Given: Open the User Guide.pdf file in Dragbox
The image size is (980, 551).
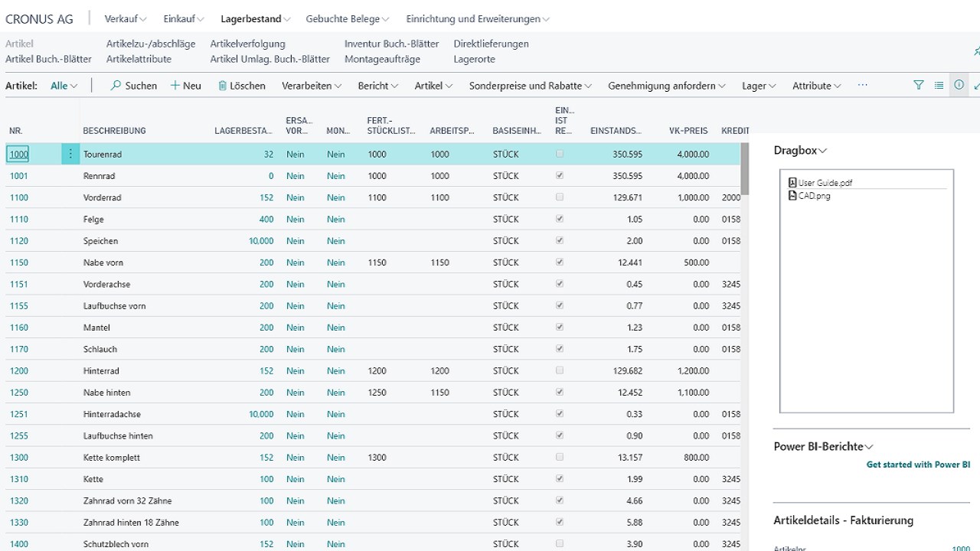Looking at the screenshot, I should tap(825, 183).
